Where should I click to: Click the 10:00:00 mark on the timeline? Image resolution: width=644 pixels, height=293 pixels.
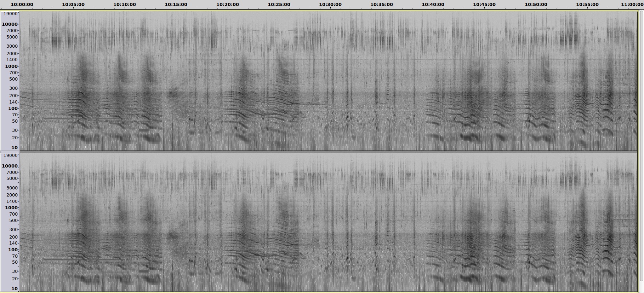pos(22,5)
